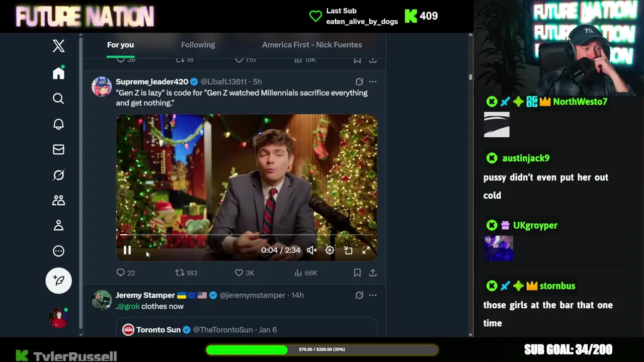Share the top post with 19K views
This screenshot has width=644, height=362.
tap(373, 60)
